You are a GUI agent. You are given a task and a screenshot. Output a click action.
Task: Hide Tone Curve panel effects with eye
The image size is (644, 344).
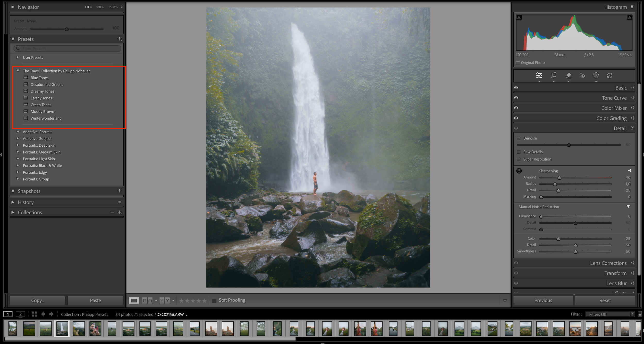(516, 98)
